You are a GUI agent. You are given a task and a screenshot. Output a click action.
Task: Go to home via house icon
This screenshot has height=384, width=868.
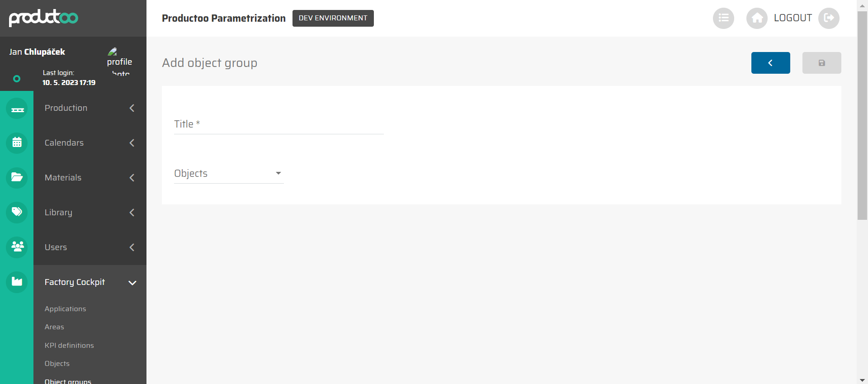pyautogui.click(x=757, y=18)
